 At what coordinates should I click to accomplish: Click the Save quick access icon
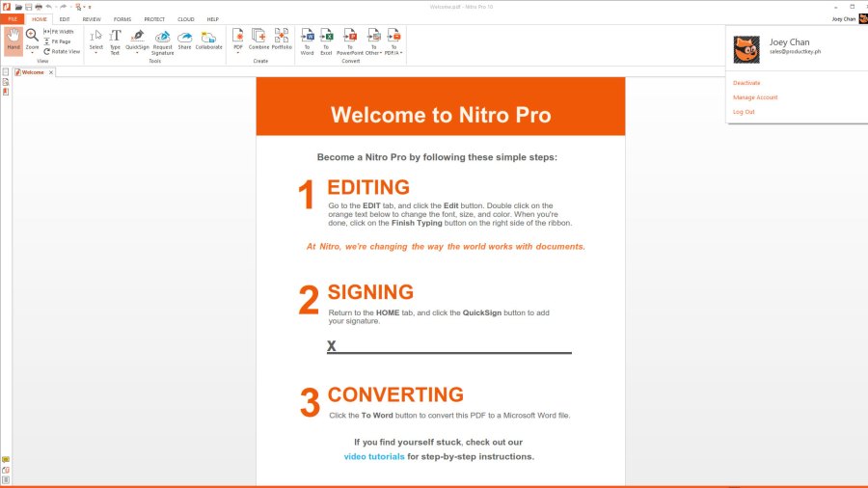pyautogui.click(x=28, y=7)
